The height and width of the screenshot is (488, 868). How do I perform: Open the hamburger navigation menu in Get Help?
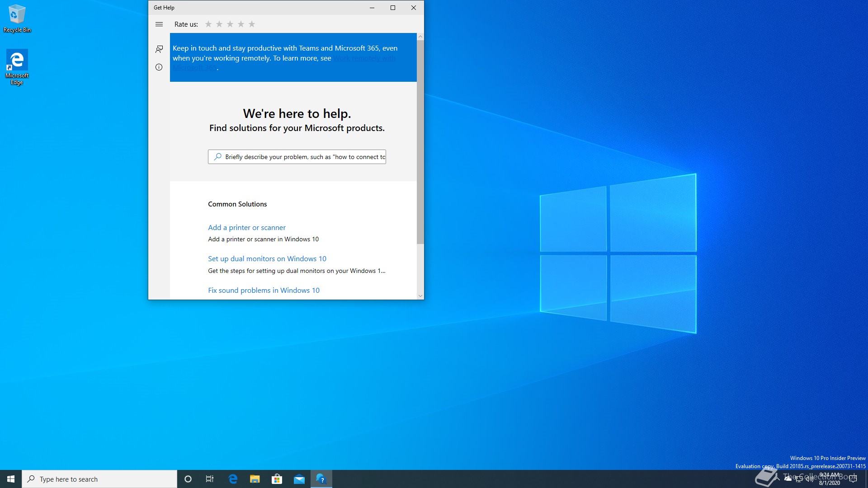tap(159, 24)
